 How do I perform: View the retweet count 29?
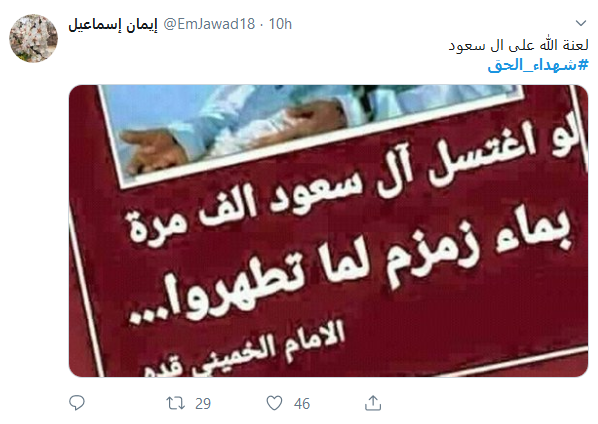[203, 403]
